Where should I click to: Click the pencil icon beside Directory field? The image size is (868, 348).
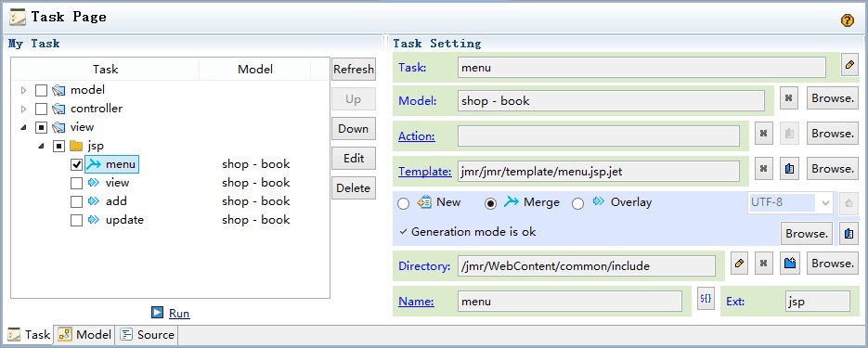tap(739, 264)
